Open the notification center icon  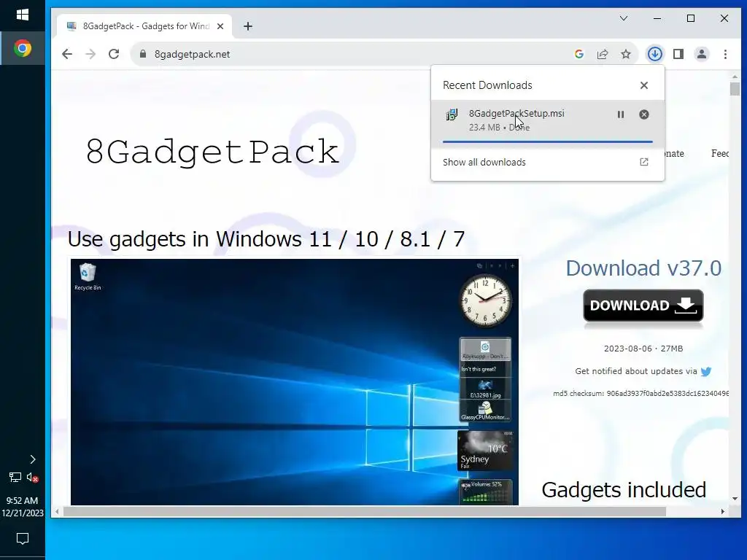23,539
